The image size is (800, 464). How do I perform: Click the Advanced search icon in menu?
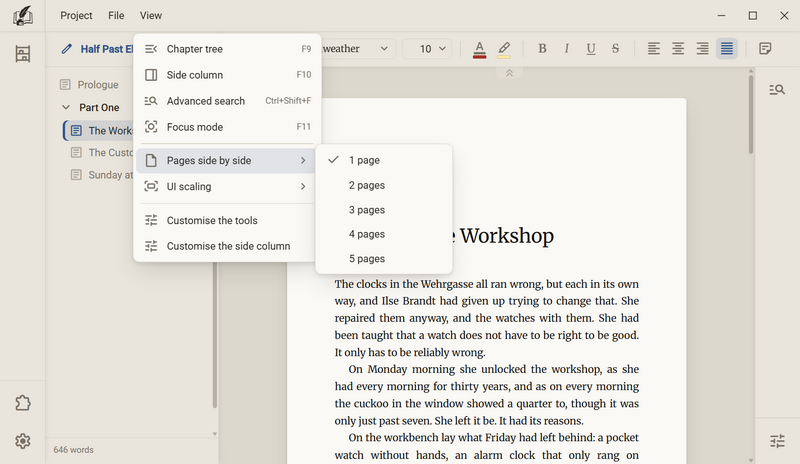click(x=151, y=101)
